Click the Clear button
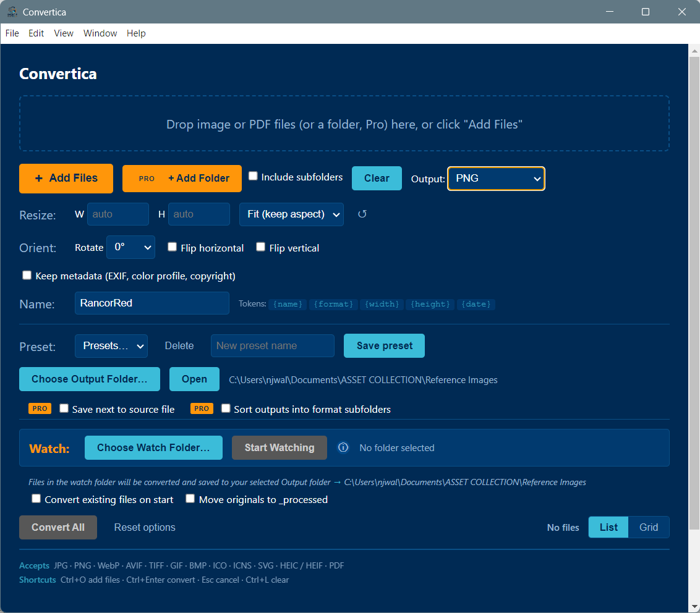The height and width of the screenshot is (613, 700). click(377, 179)
